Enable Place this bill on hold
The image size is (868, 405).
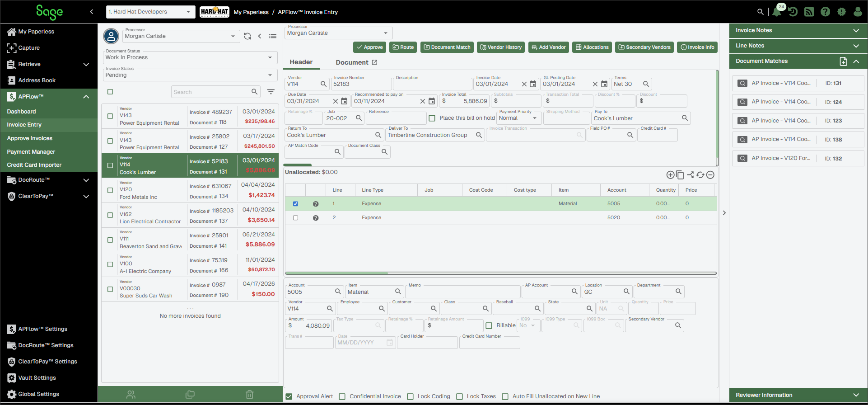[432, 118]
